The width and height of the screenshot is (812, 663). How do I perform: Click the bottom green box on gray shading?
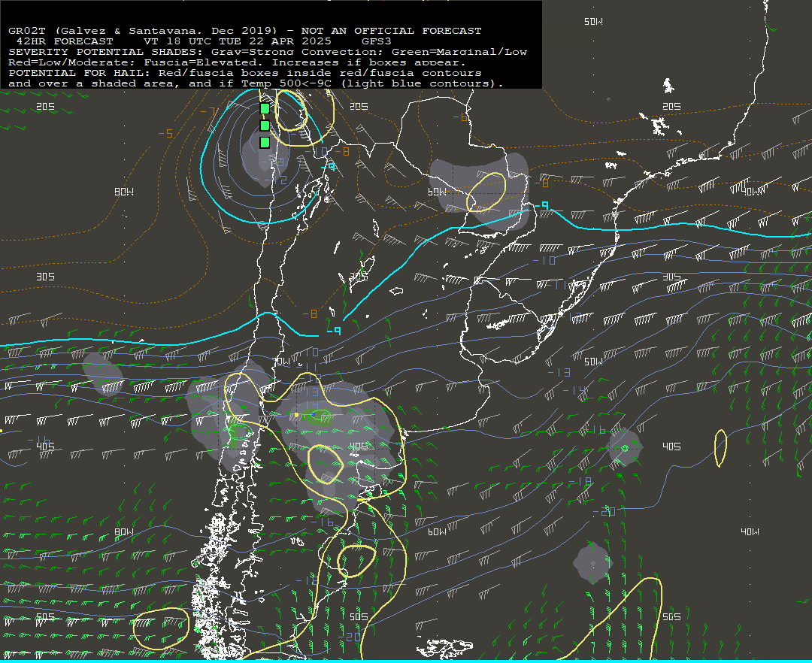265,142
